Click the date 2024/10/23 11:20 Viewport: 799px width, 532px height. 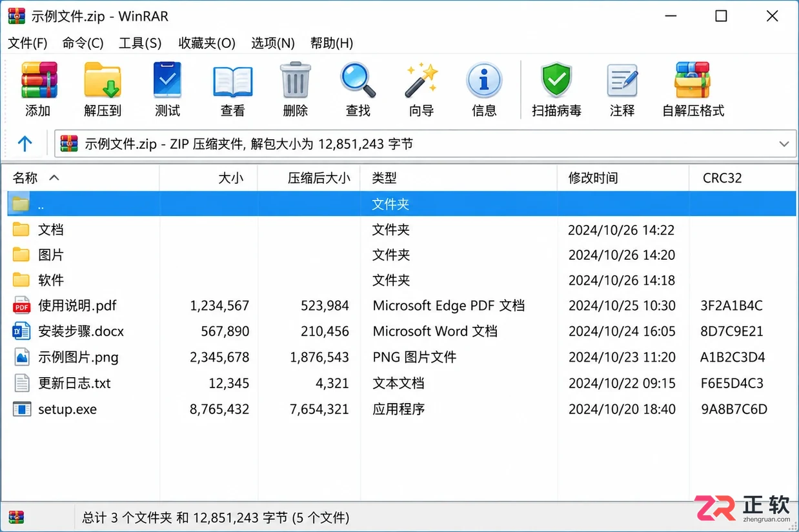tap(622, 357)
